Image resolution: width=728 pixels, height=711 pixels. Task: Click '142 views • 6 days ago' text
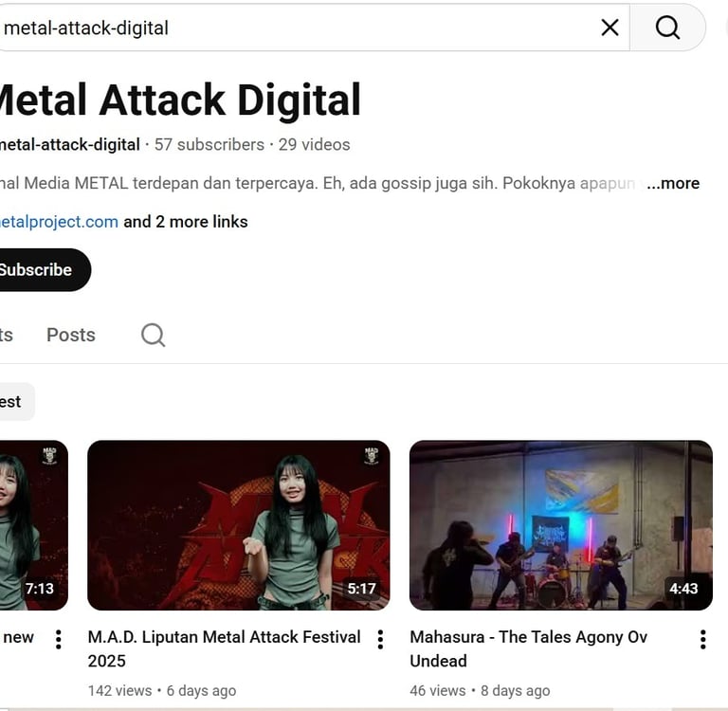coord(162,690)
